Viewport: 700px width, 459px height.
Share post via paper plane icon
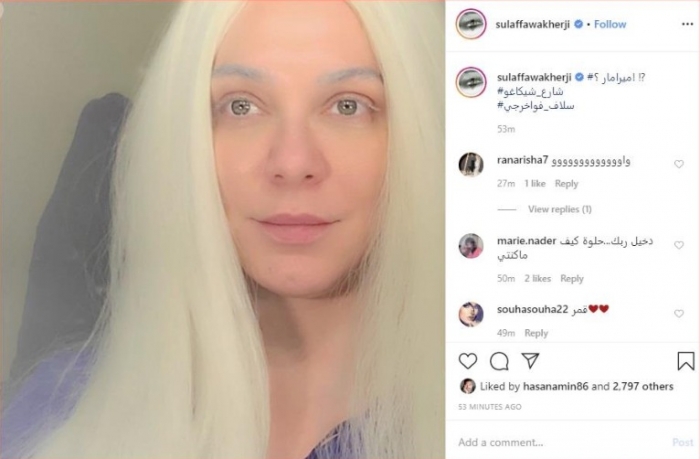pos(530,361)
